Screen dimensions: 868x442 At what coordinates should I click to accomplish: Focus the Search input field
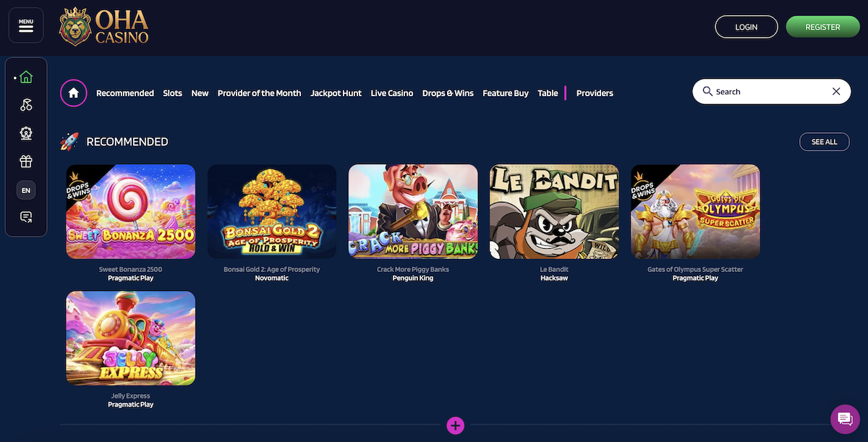click(x=771, y=92)
